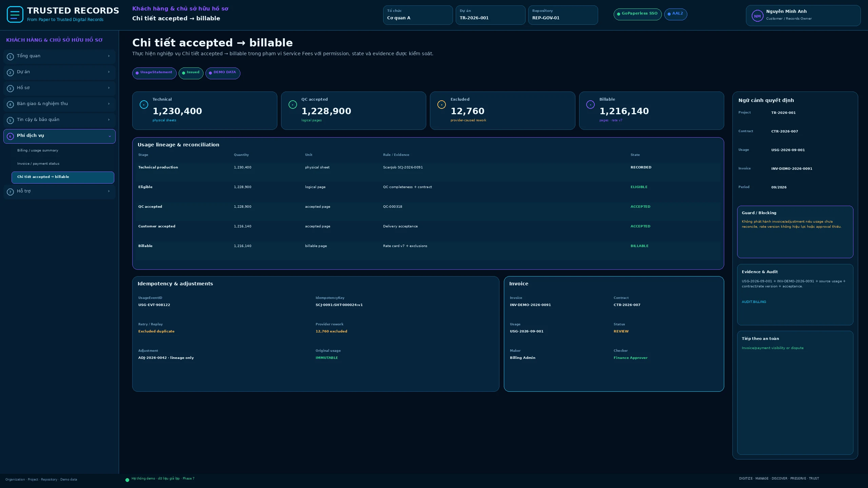
Task: Click Excluded duplicate value
Action: [x=156, y=331]
